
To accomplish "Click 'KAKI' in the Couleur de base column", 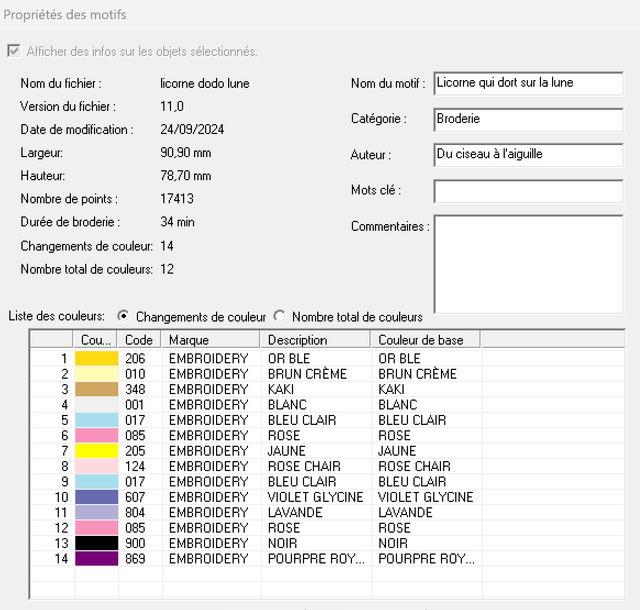I will point(391,389).
